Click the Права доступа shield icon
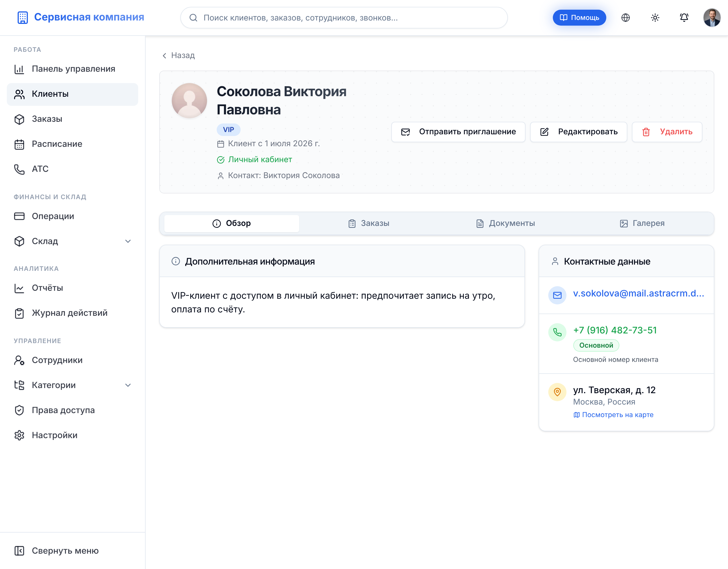This screenshot has width=728, height=569. coord(19,410)
